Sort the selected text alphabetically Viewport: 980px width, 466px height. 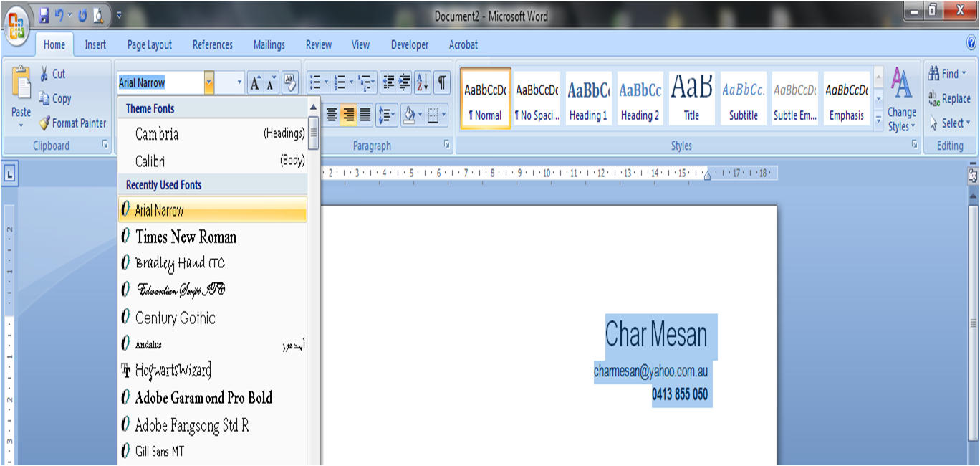423,83
